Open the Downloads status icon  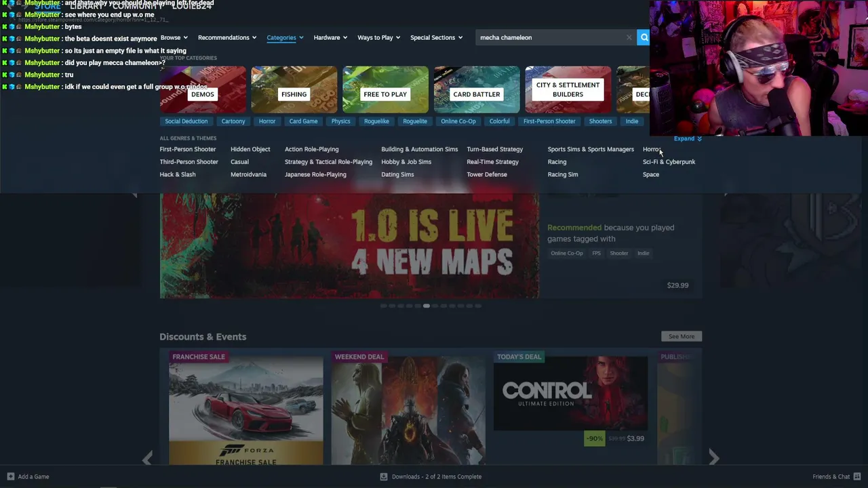pyautogui.click(x=384, y=476)
